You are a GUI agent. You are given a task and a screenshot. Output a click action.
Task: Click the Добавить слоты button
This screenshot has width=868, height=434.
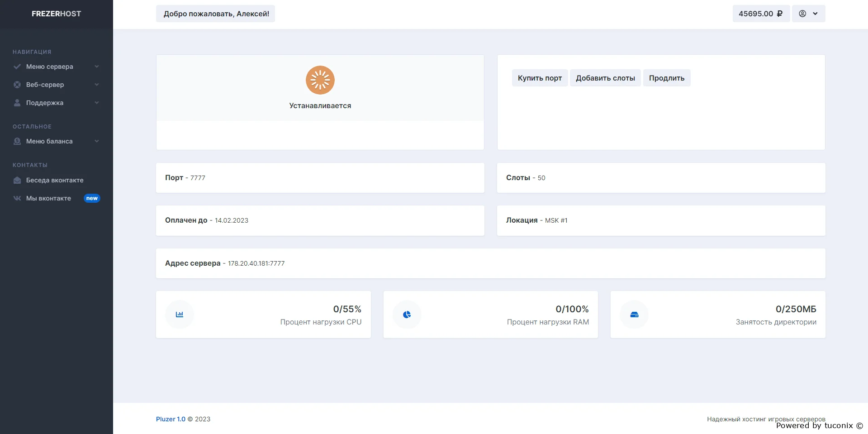[605, 78]
